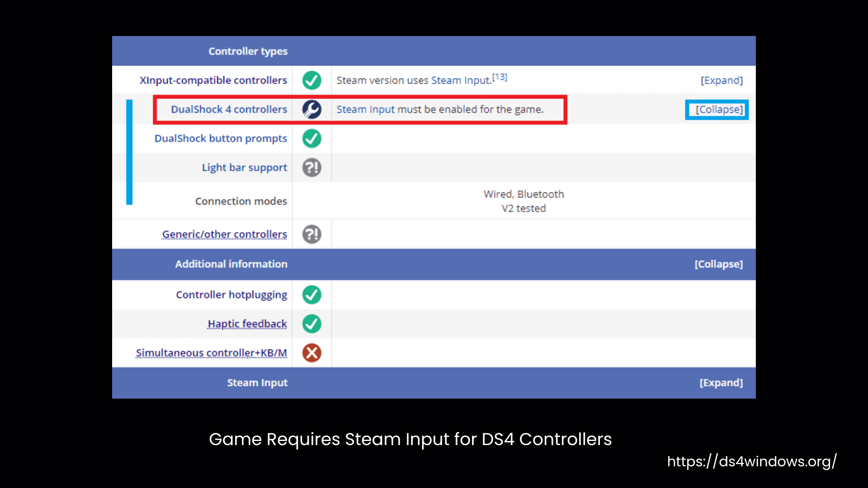The height and width of the screenshot is (488, 868).
Task: Open the XInput-compatible controllers link
Action: (213, 80)
